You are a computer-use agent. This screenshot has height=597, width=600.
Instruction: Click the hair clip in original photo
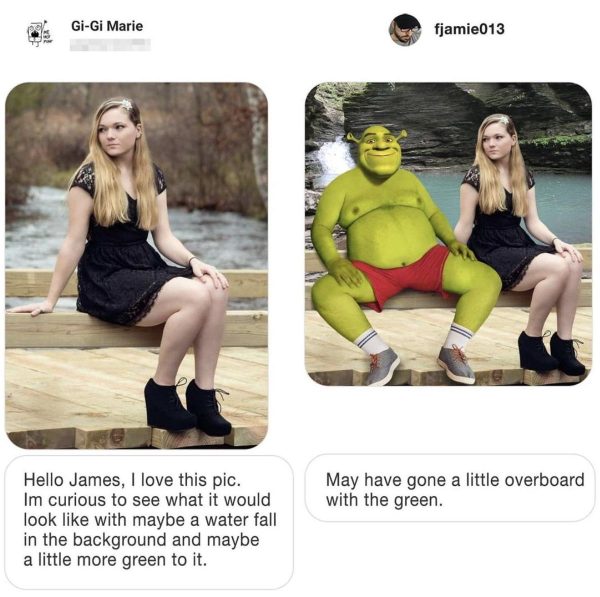[x=126, y=104]
